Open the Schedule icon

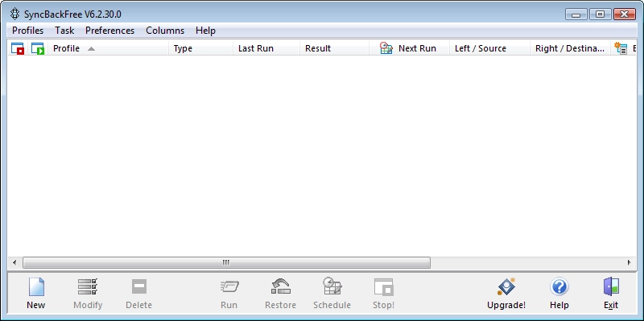point(332,286)
